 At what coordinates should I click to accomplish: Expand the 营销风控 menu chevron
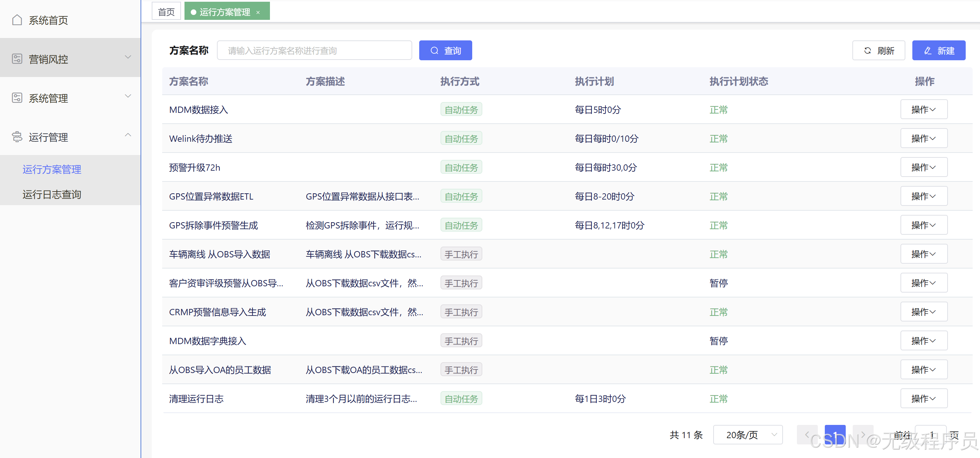pyautogui.click(x=128, y=57)
